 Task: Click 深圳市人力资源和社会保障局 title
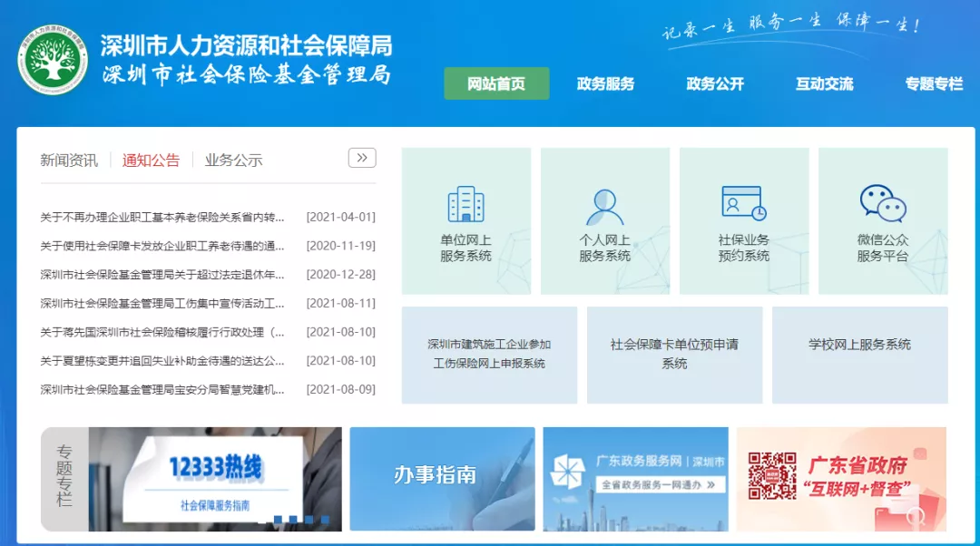coord(246,45)
